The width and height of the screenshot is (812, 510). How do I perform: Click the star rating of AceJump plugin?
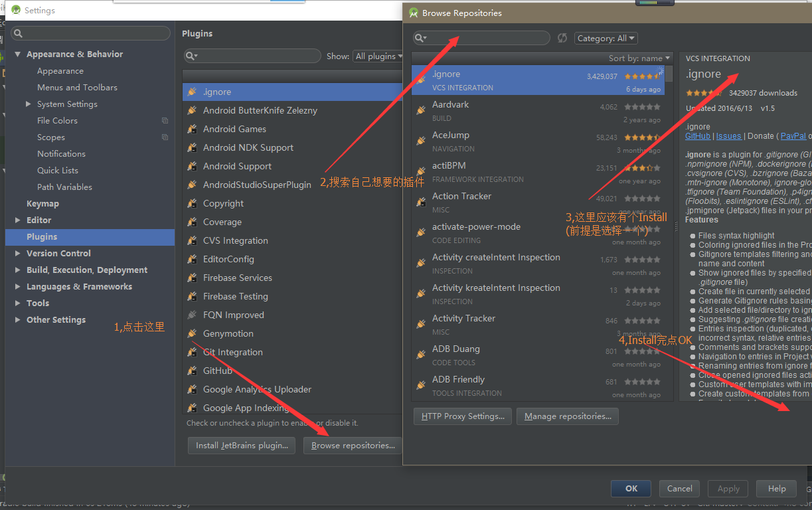point(642,137)
